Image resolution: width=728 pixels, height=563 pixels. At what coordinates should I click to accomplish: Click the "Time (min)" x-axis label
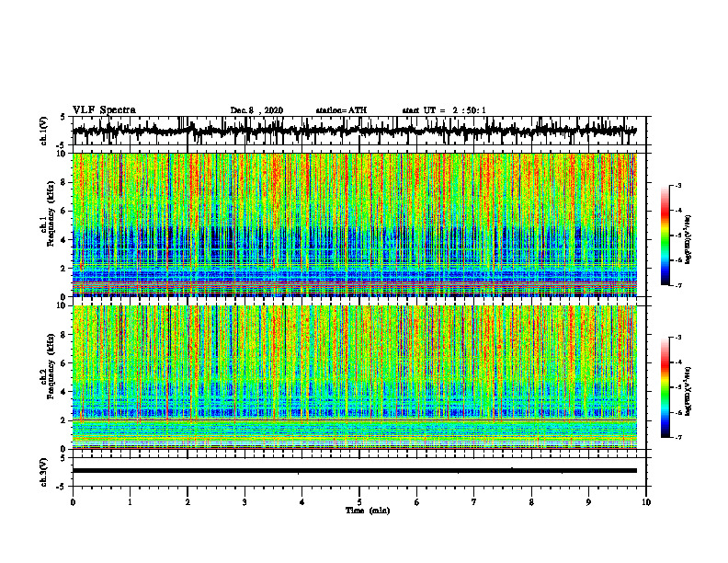coord(368,511)
